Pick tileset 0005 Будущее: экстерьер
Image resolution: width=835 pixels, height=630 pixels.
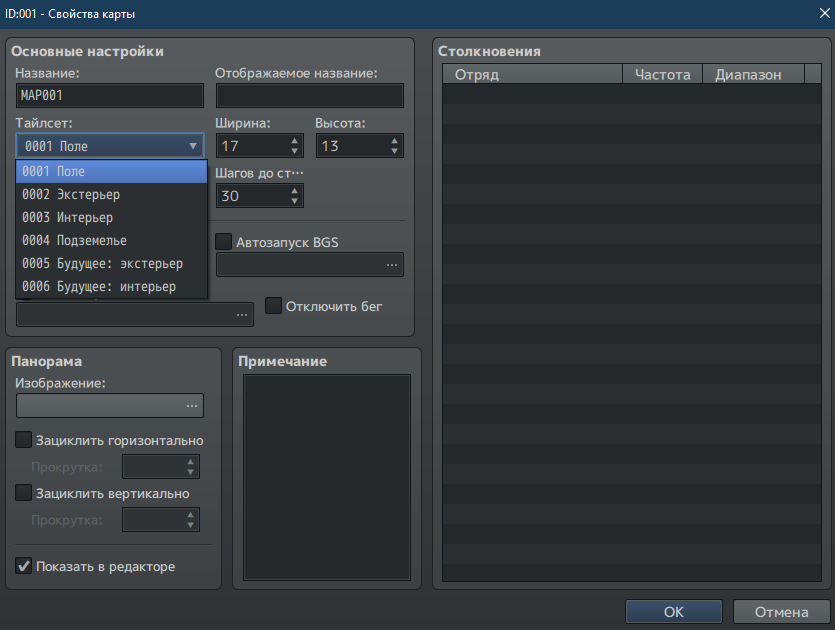coord(111,263)
